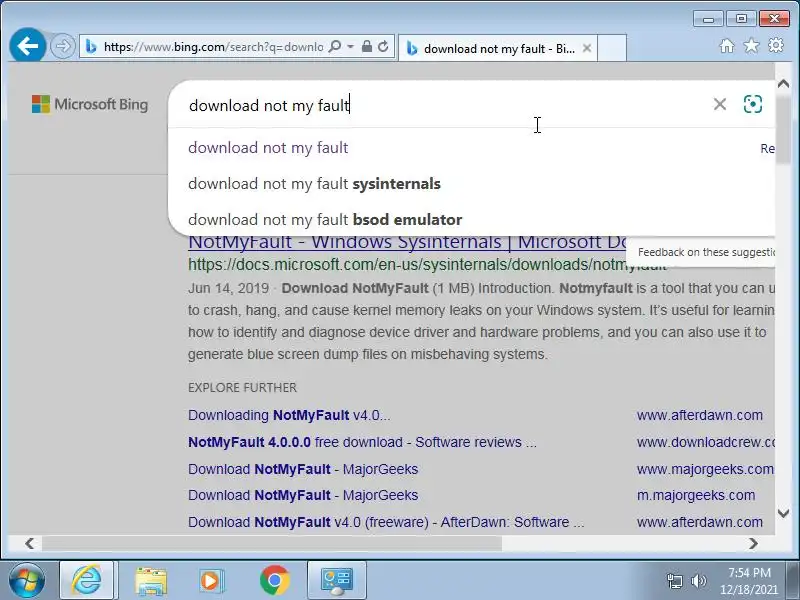
Task: Open Google Chrome taskbar icon
Action: tap(274, 581)
